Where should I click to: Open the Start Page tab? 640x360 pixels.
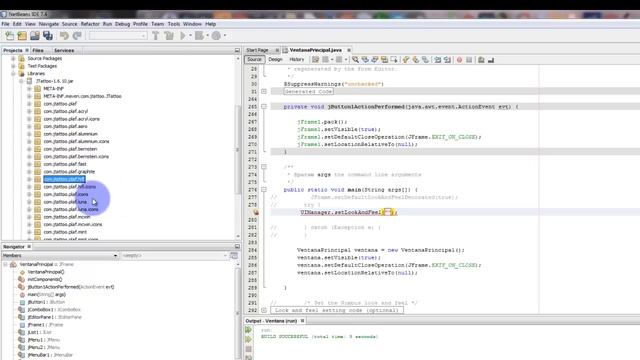click(x=257, y=50)
